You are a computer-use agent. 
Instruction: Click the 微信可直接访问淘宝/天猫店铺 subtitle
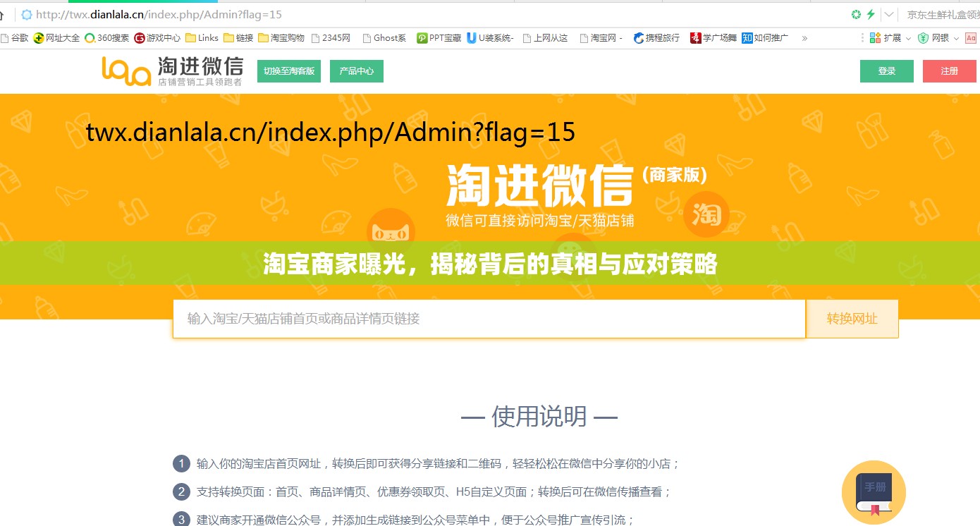(540, 220)
